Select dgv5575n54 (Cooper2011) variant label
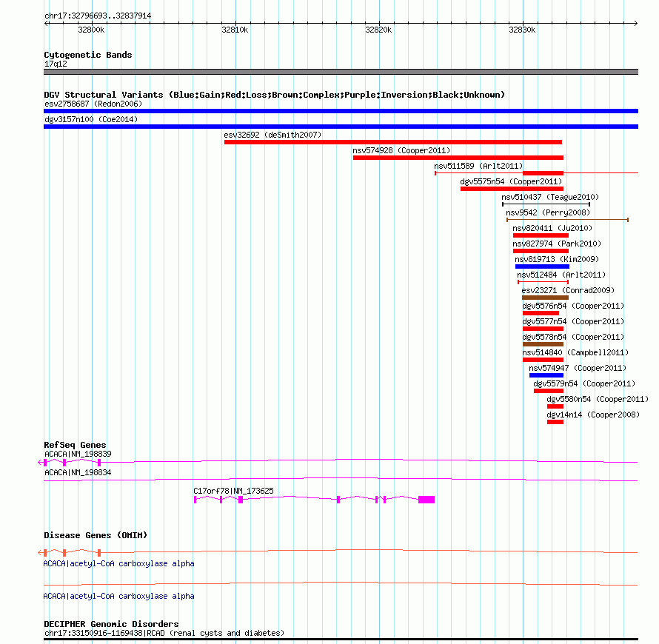This screenshot has width=659, height=644. pos(511,181)
